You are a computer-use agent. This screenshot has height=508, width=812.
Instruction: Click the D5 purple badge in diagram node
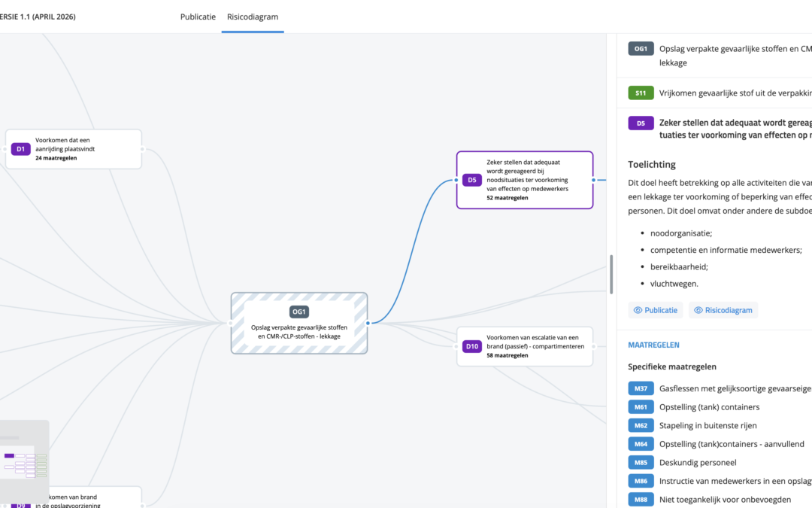pyautogui.click(x=471, y=180)
